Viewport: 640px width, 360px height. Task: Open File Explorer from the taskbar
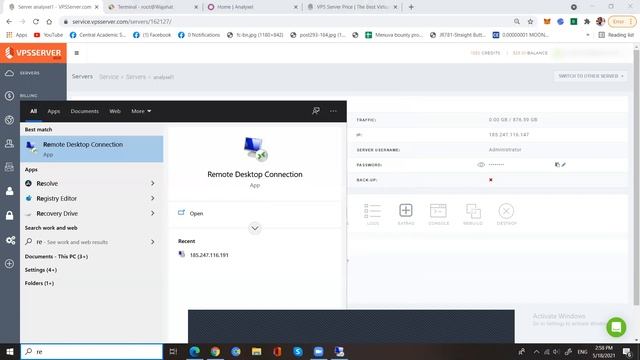[256, 351]
